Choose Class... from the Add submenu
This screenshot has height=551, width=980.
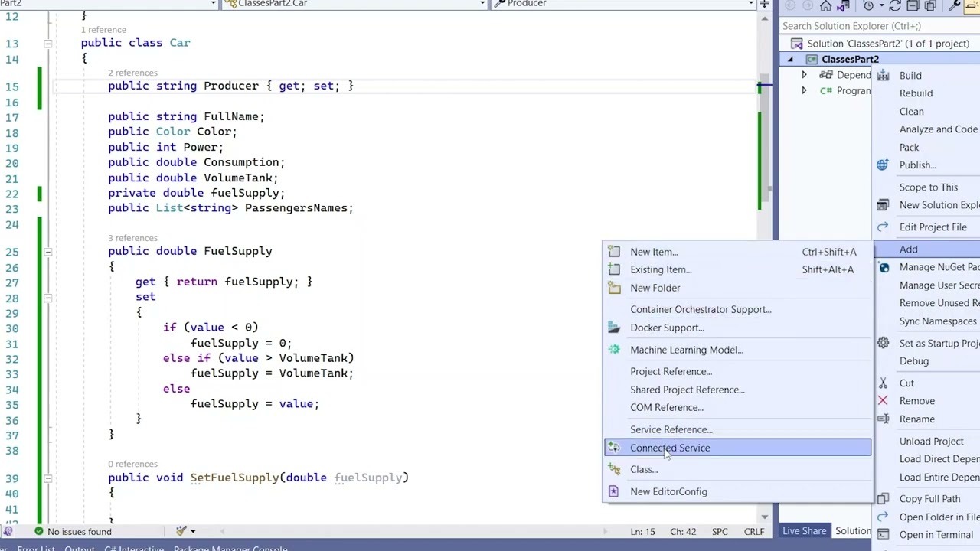click(737, 469)
